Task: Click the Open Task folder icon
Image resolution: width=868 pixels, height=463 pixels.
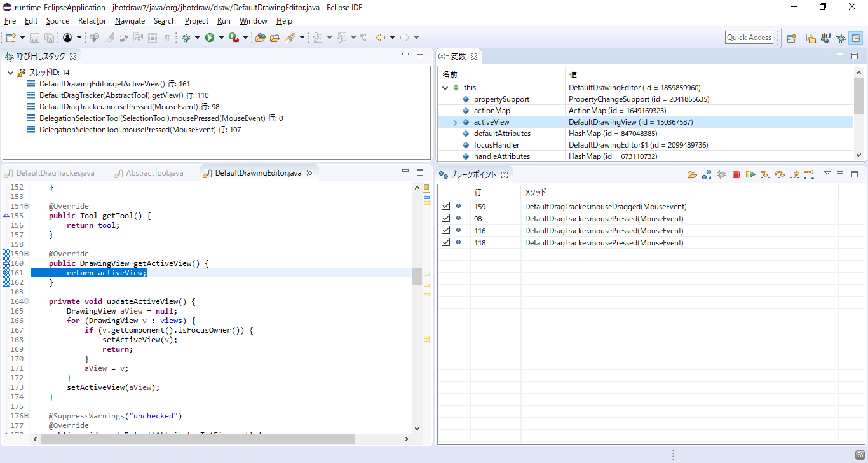Action: coord(275,38)
